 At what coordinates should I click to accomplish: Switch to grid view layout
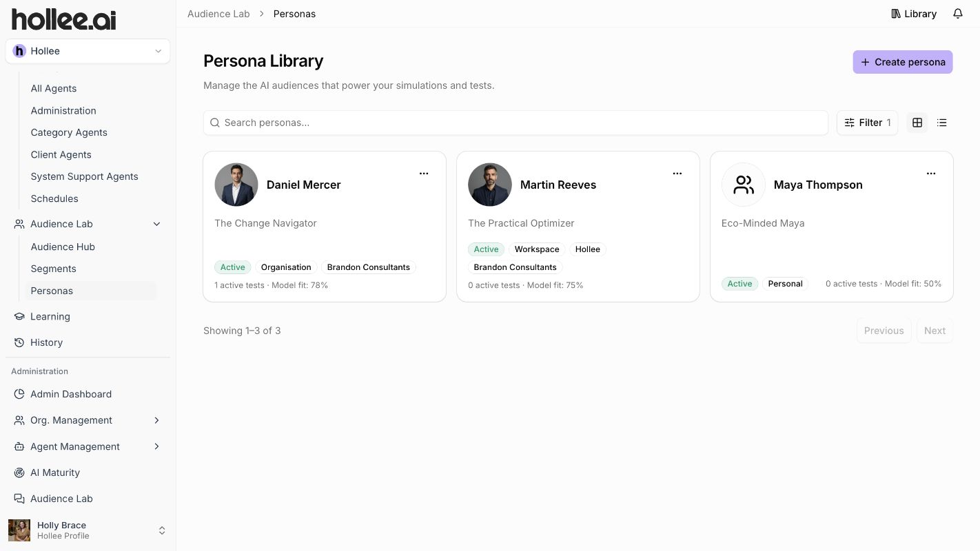click(917, 123)
